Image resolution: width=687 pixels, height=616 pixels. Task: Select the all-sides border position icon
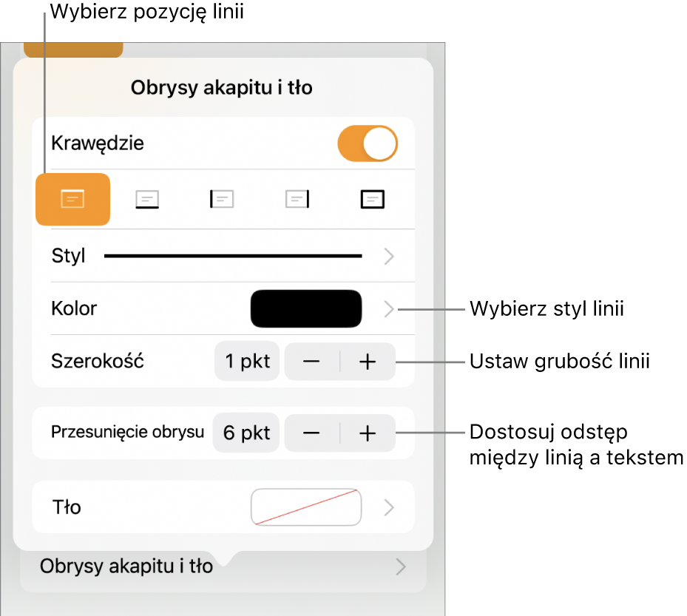click(x=373, y=200)
